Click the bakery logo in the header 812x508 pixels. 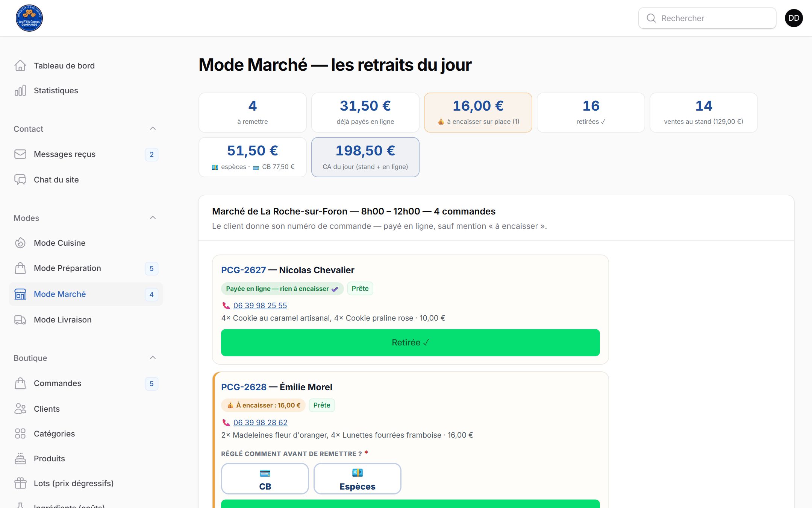point(29,18)
